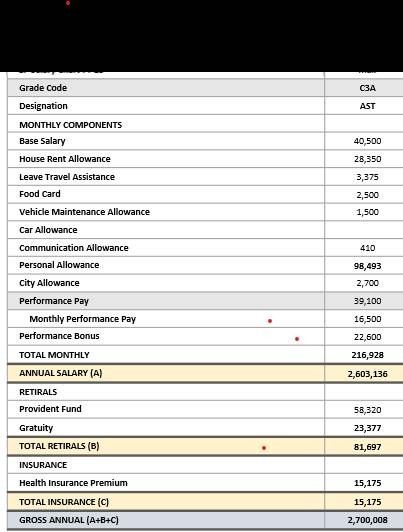Image resolution: width=403 pixels, height=532 pixels.
Task: Click House Rent Allowance value 28,350
Action: click(x=367, y=159)
